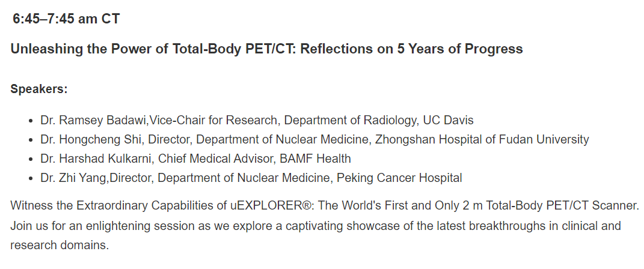
Task: Click the words "research domains" at the paragraph end
Action: pos(60,246)
